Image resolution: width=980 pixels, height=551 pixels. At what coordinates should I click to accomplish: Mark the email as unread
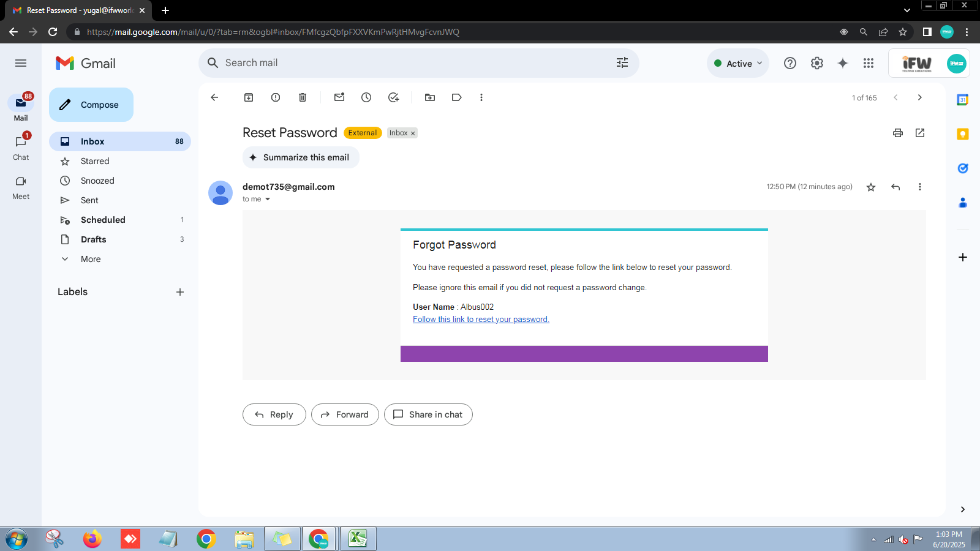coord(339,97)
